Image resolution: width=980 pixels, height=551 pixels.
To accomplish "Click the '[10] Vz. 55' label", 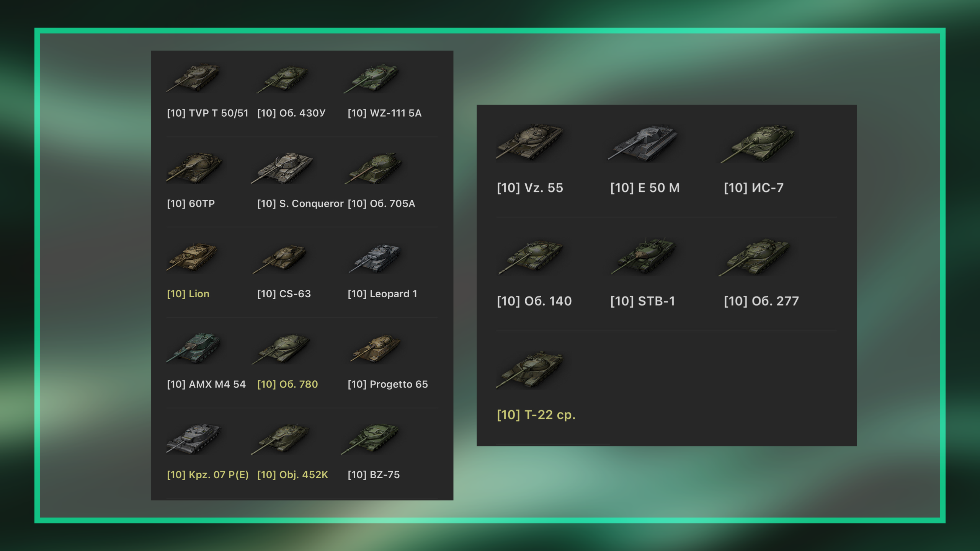I will [530, 188].
